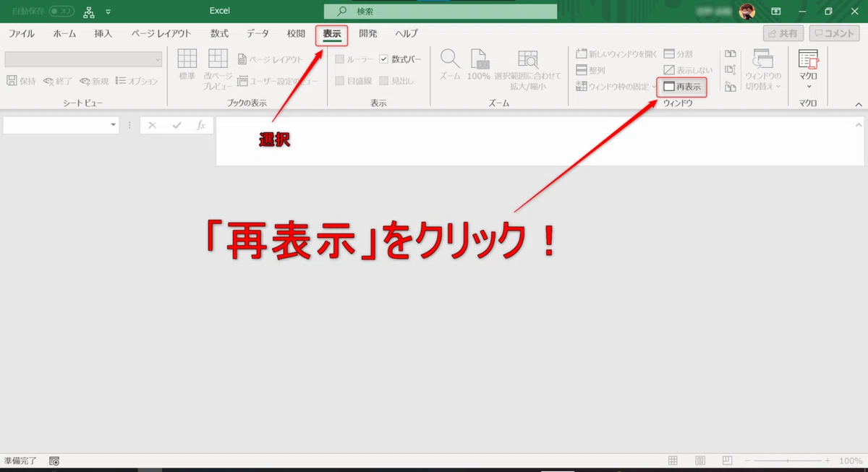
Task: Open the ウィンドウの切り替え dropdown
Action: click(763, 69)
